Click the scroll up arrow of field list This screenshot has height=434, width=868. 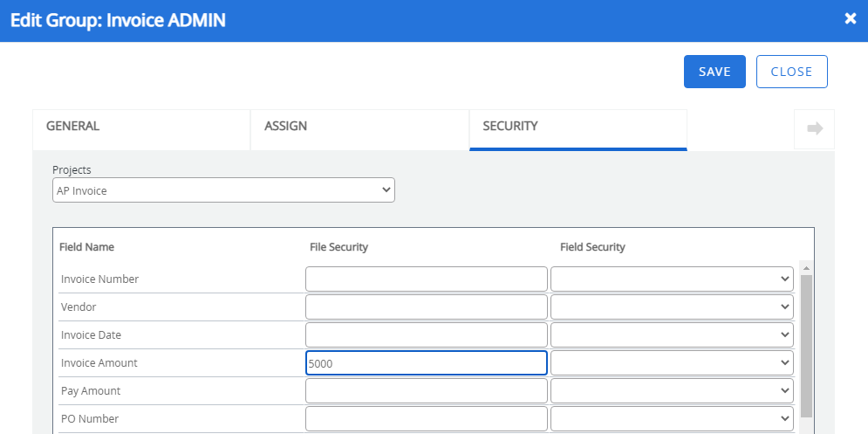(806, 268)
